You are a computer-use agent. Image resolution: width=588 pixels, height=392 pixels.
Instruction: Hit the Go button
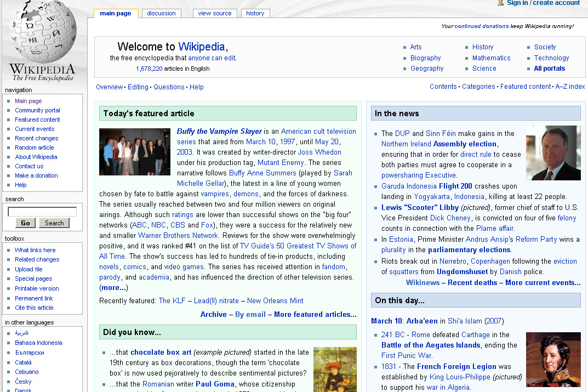26,223
